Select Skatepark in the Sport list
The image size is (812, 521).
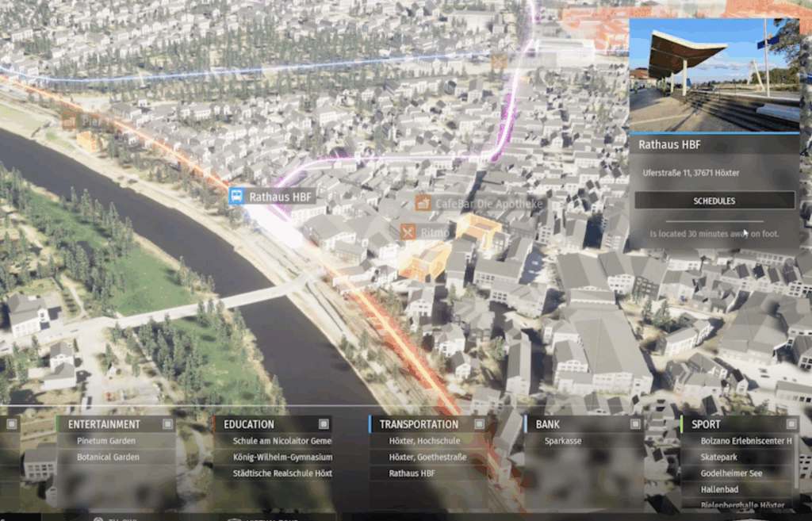point(718,458)
